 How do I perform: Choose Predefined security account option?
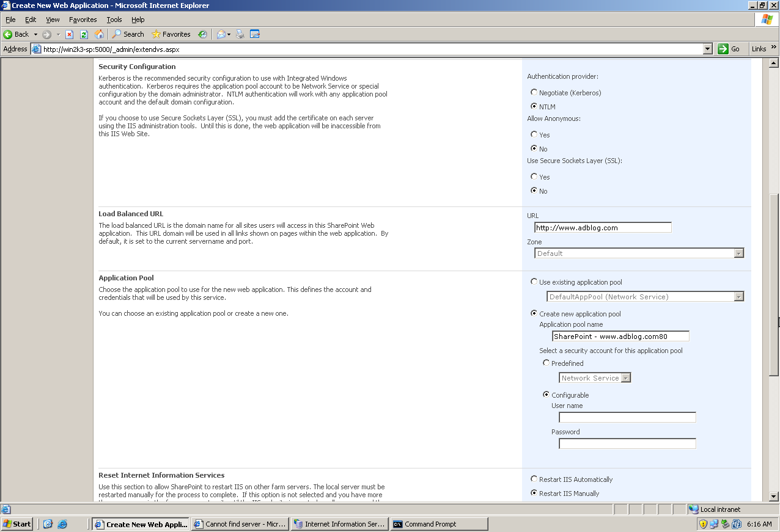pos(546,363)
